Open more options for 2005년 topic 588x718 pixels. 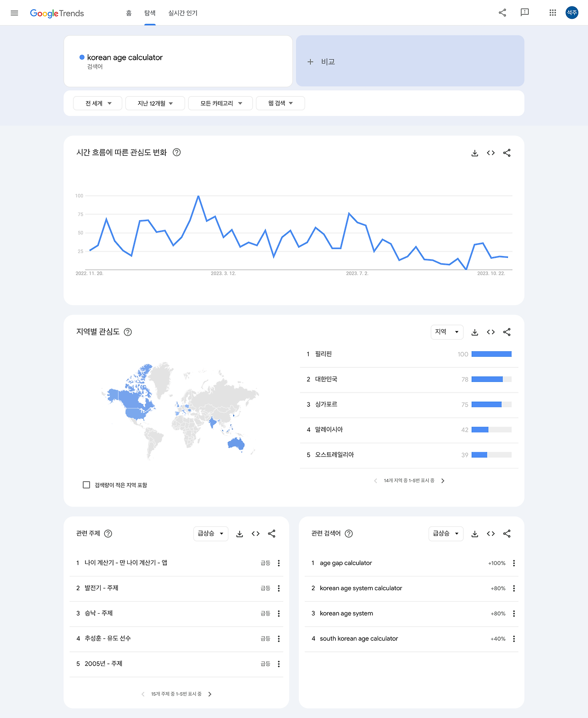[x=279, y=664]
